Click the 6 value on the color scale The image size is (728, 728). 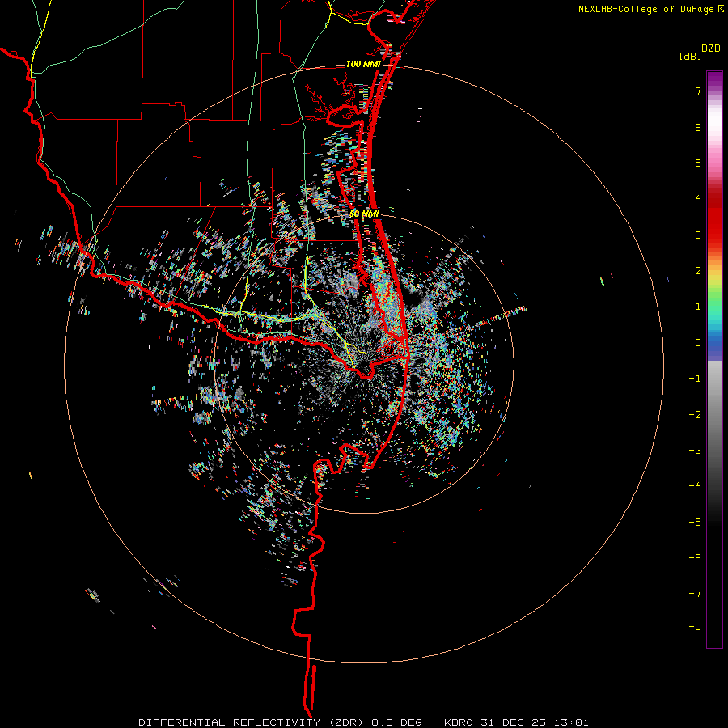[698, 127]
